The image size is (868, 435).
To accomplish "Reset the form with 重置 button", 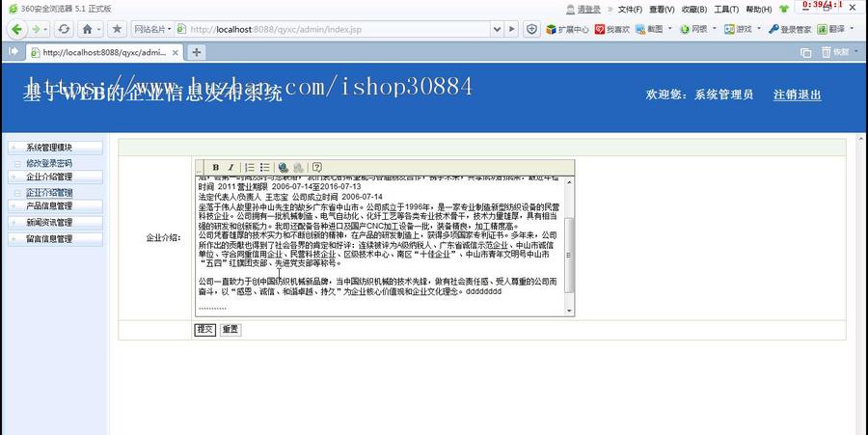I will pyautogui.click(x=231, y=329).
